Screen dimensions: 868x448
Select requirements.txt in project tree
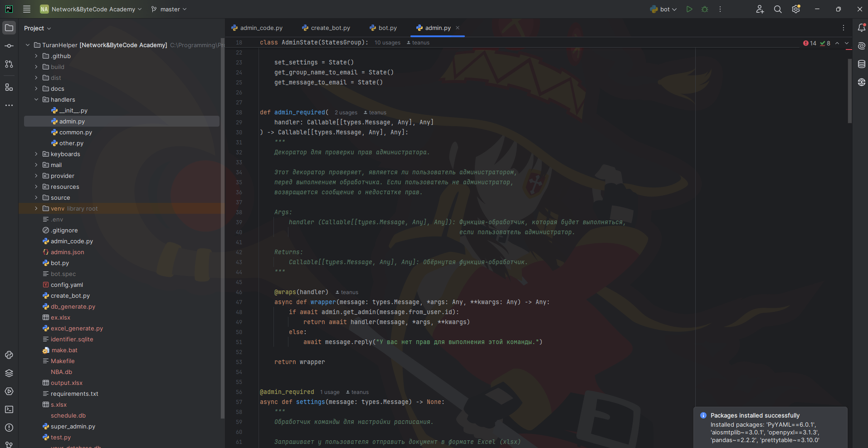tap(74, 394)
